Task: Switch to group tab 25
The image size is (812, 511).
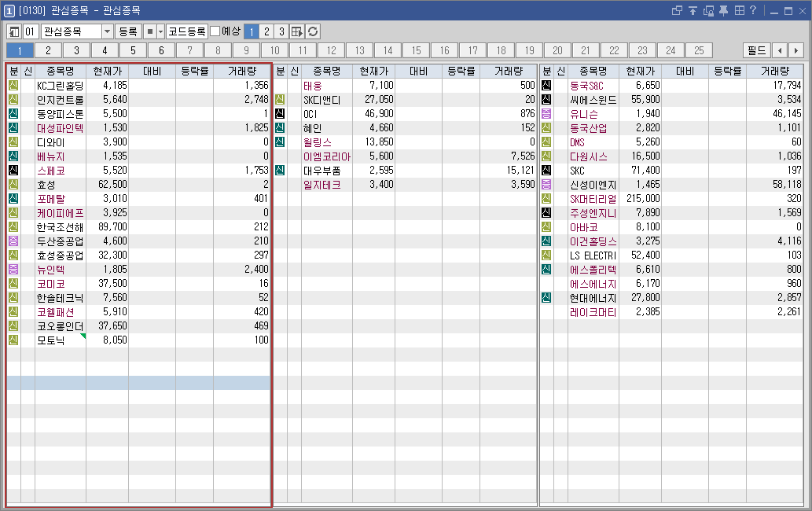Action: tap(699, 50)
